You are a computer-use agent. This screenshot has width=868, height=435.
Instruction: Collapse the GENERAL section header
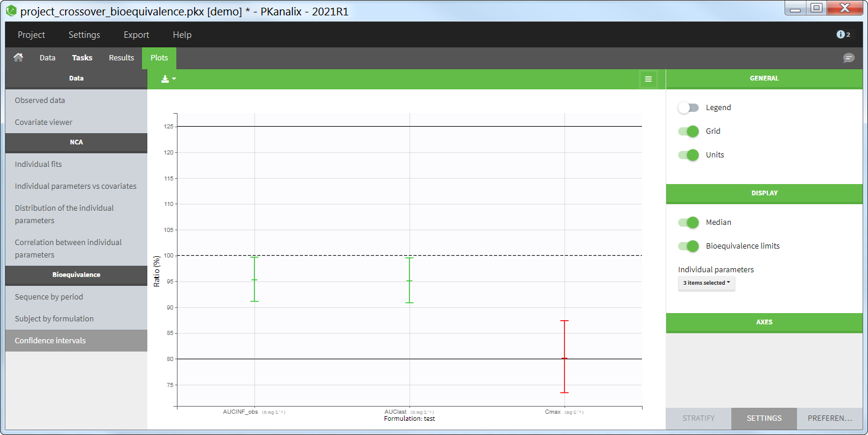pyautogui.click(x=764, y=78)
